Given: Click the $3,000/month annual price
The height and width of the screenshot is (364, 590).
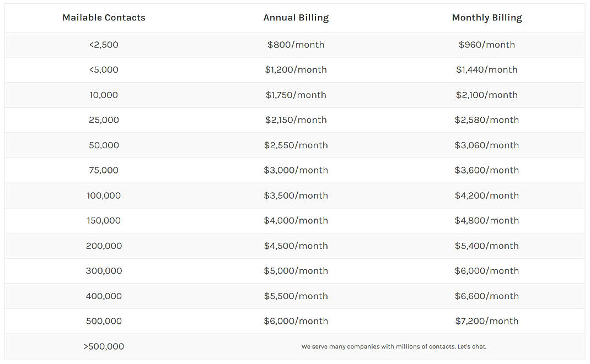Looking at the screenshot, I should click(296, 170).
